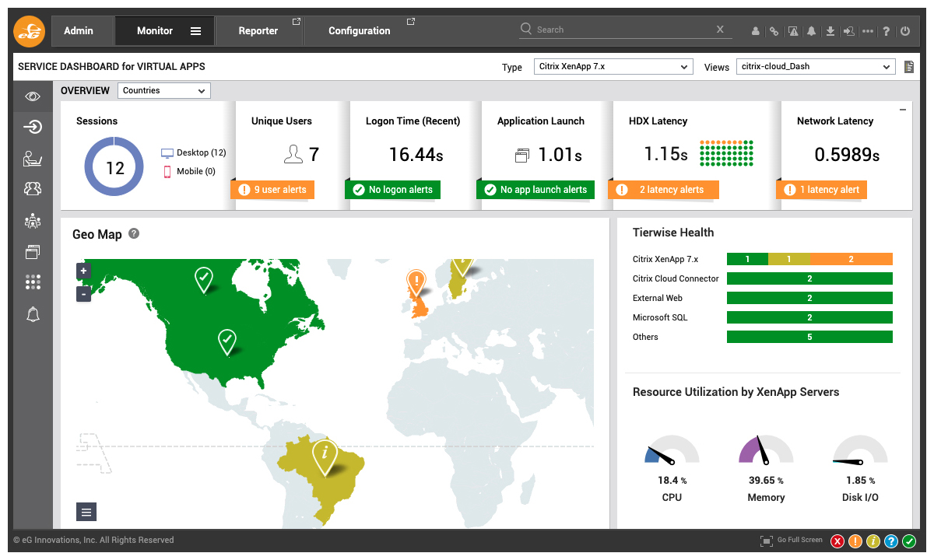
Task: Click the red critical status icon
Action: point(837,541)
